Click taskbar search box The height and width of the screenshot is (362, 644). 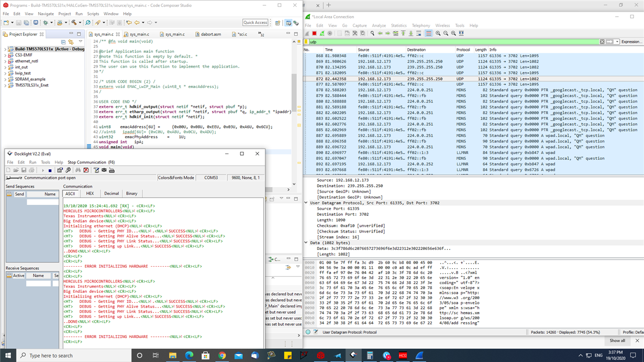click(x=73, y=355)
